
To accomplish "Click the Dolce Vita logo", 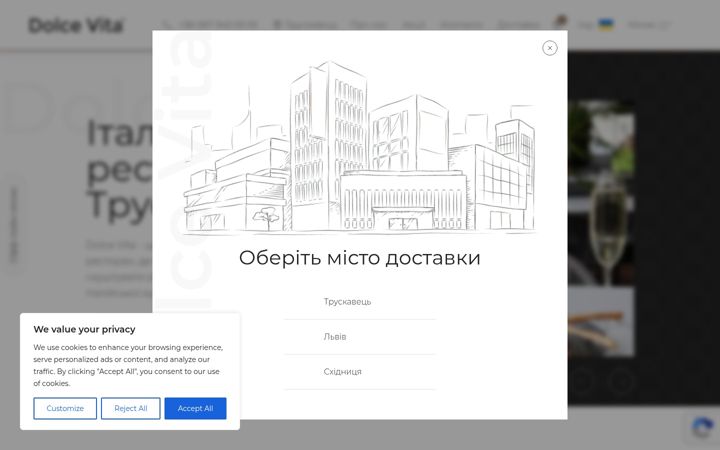I will [x=76, y=25].
